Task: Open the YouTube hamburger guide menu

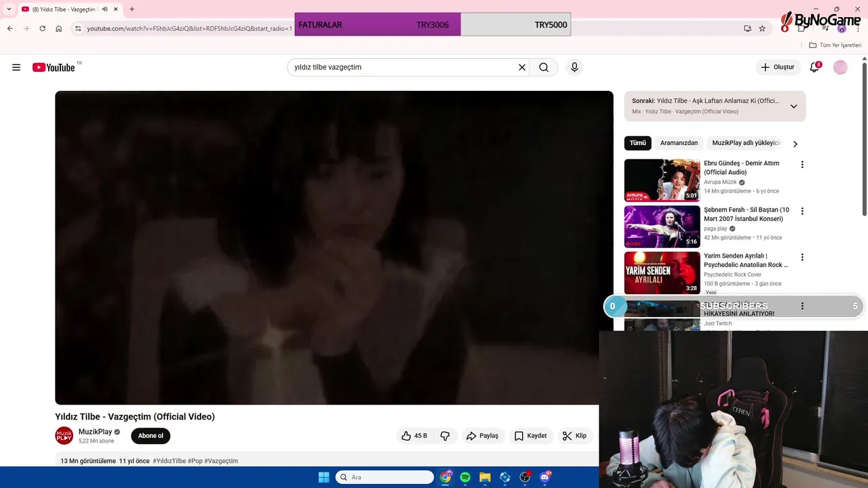Action: (x=16, y=67)
